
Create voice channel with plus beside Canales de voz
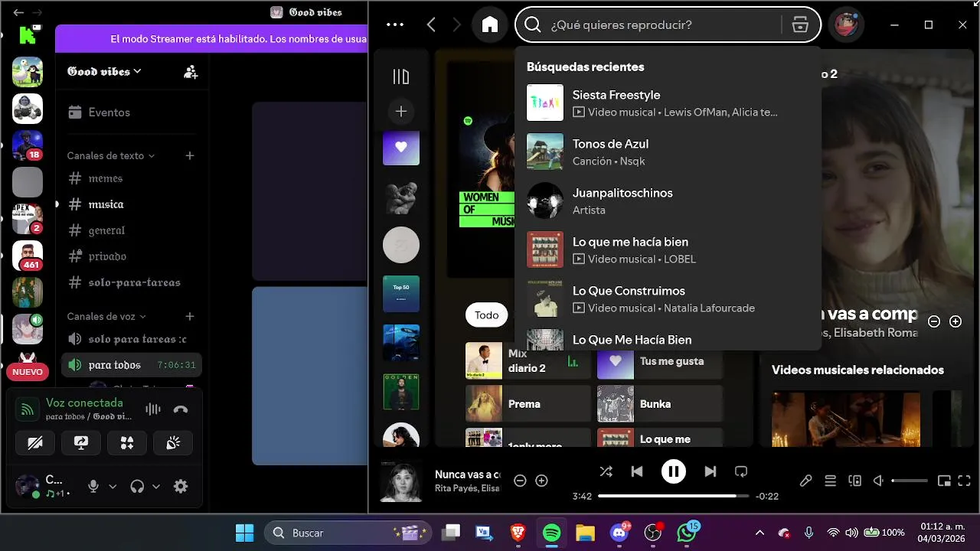190,316
